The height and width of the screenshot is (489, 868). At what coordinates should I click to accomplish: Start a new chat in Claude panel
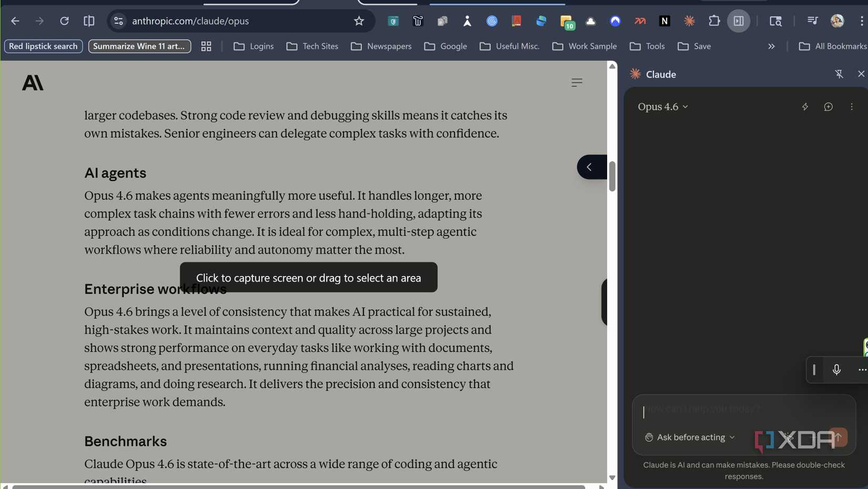pyautogui.click(x=828, y=107)
